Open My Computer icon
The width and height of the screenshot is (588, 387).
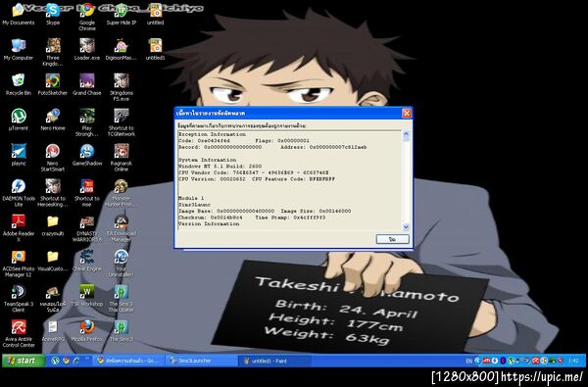pos(18,50)
